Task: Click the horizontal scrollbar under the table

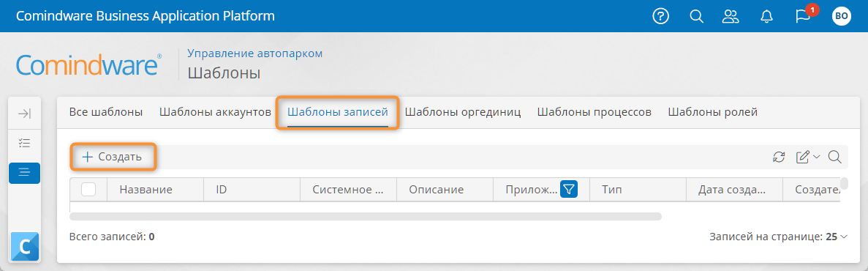Action: click(366, 216)
